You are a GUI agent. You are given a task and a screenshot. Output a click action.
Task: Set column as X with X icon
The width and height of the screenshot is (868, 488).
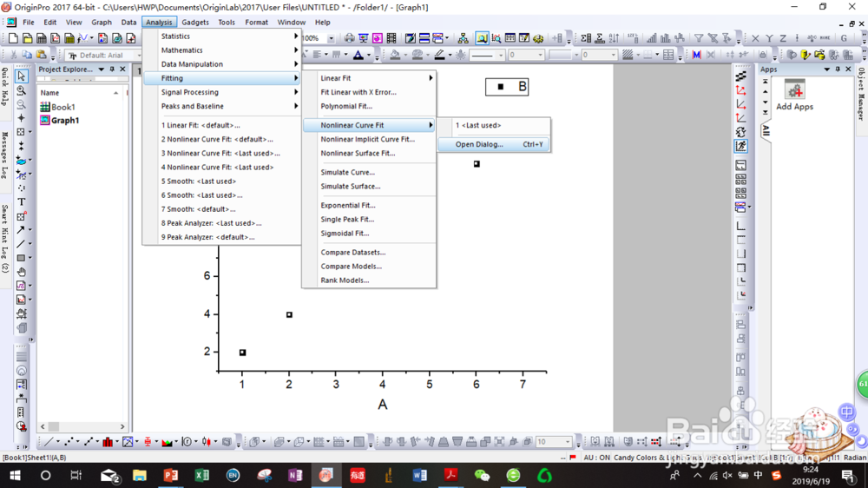pyautogui.click(x=755, y=38)
